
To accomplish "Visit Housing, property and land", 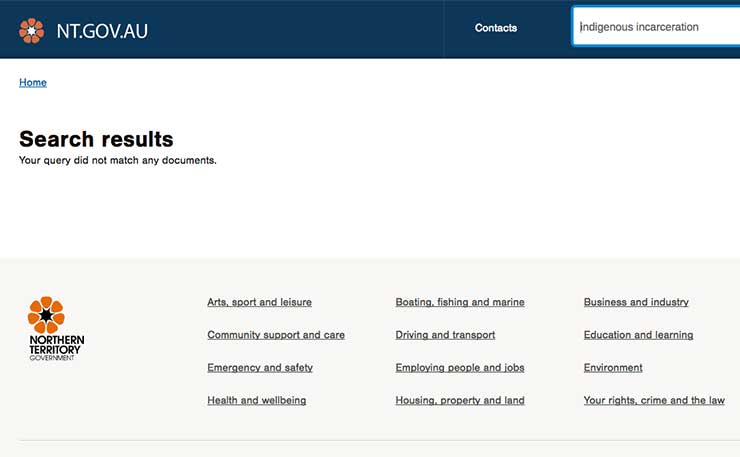I will [460, 400].
